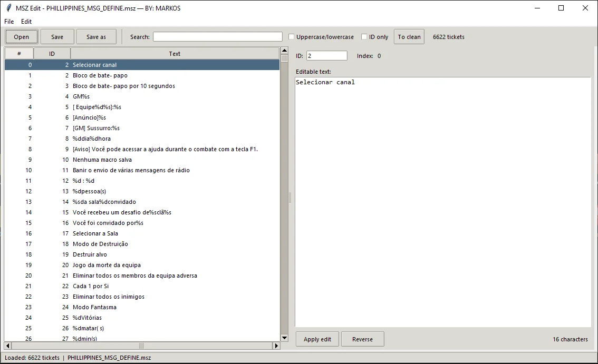
Task: Select the row 'Selecionar a Sala'
Action: click(142, 234)
